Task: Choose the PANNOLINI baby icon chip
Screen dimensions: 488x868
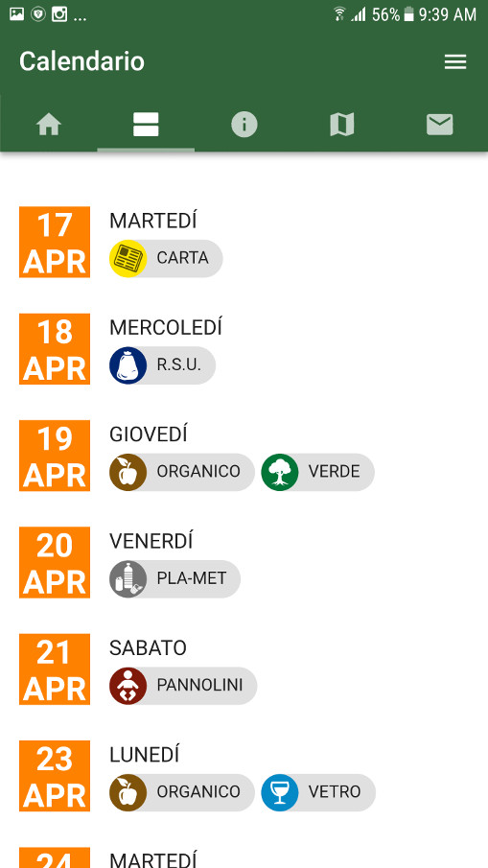Action: tap(183, 686)
